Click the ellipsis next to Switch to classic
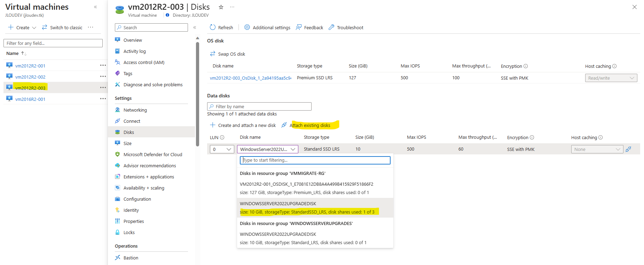The image size is (644, 265). (x=91, y=27)
